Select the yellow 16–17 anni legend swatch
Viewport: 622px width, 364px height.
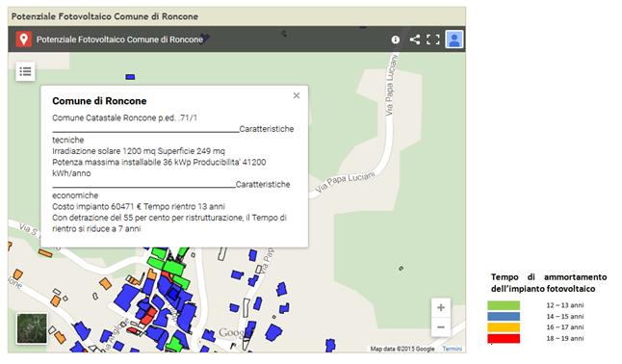click(x=504, y=327)
